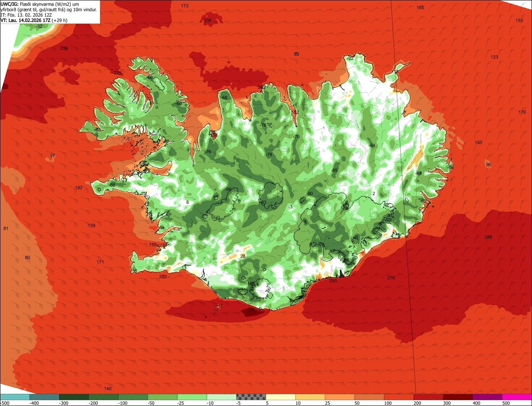Screen dimensions: 532x406
Task: Click the '289' value in southeast sea
Action: tap(488, 237)
